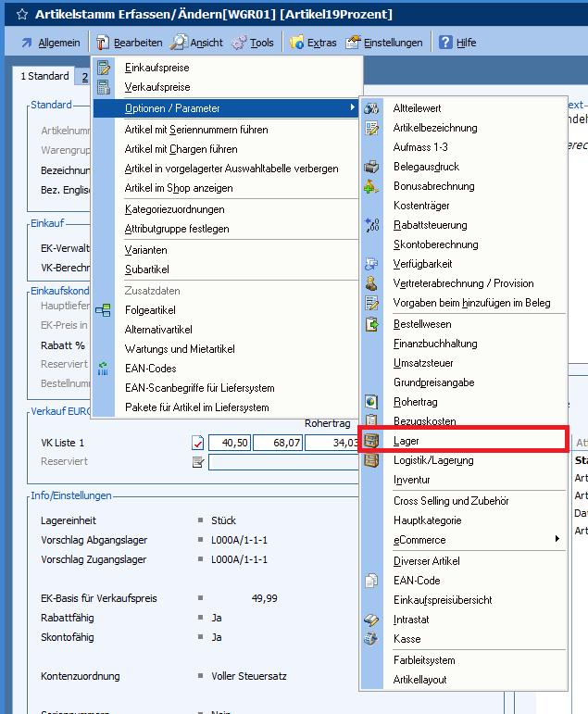Click the edit icon next to Reserviert

tap(196, 461)
